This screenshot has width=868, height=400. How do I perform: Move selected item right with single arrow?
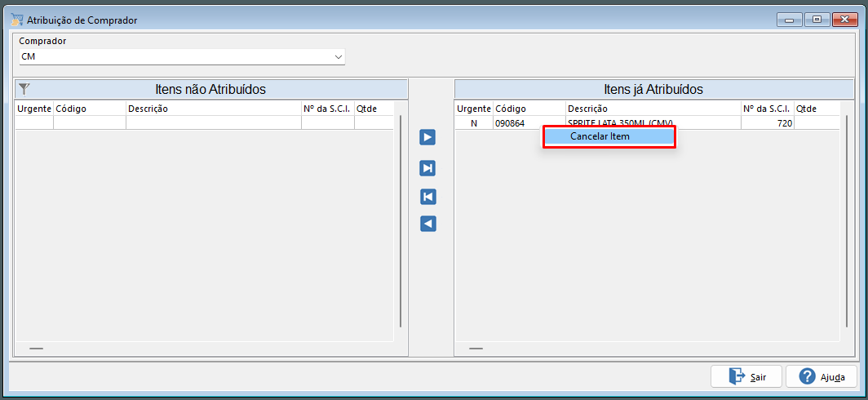click(427, 137)
